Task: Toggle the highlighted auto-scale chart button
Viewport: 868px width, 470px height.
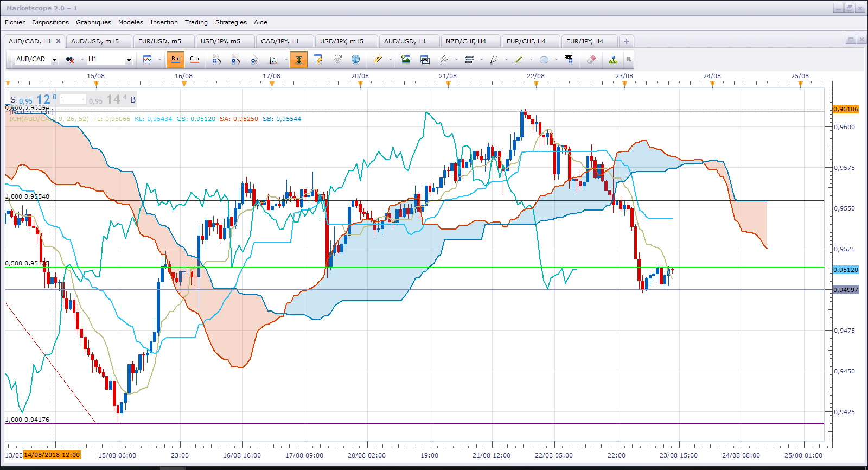Action: coord(298,60)
